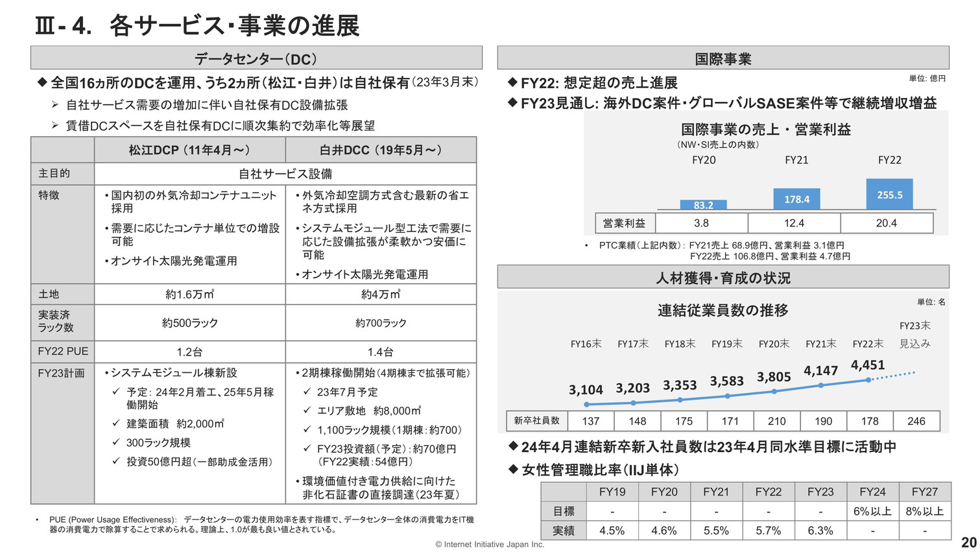Screen dimensions: 980x552
Task: Click the © Internet Initiative Japan Inc. footer
Action: click(x=490, y=545)
